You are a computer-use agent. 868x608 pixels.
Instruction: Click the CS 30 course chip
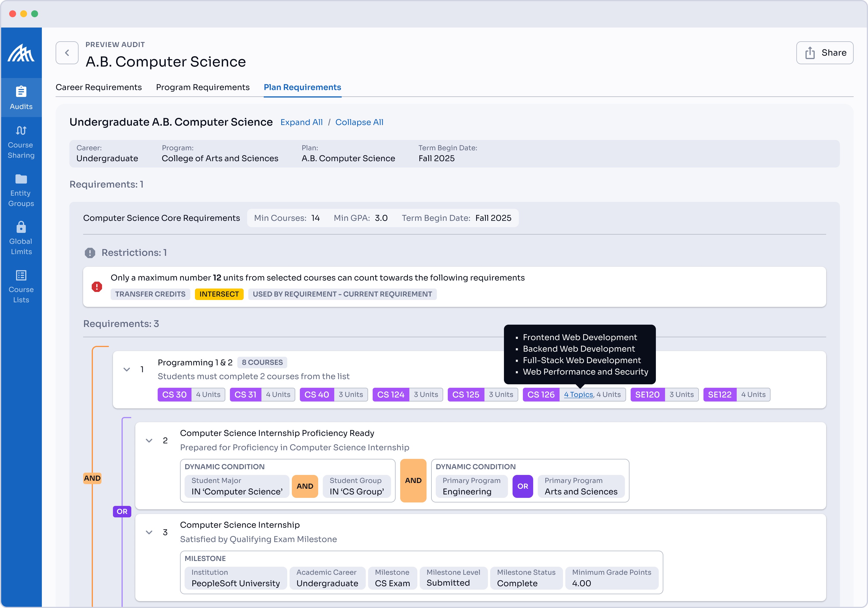coord(191,394)
